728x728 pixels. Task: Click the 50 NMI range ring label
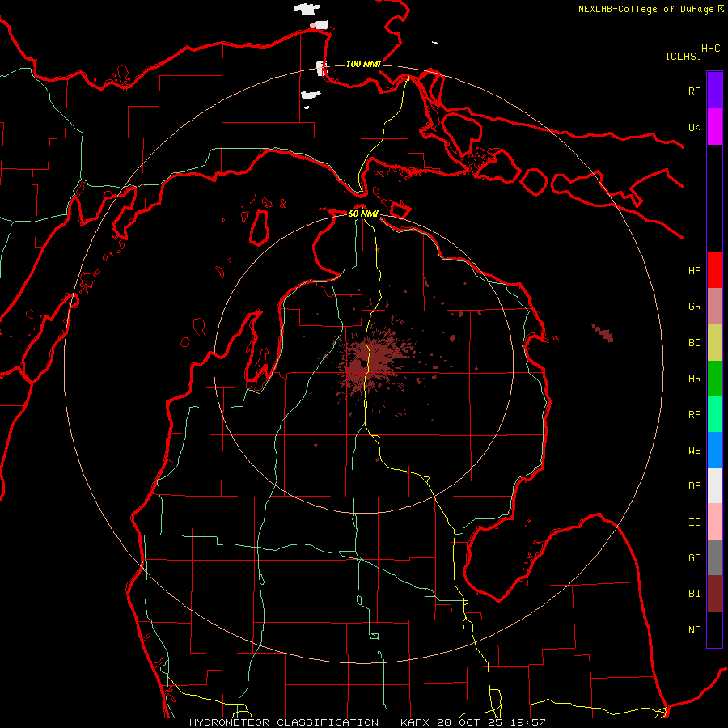[x=363, y=214]
